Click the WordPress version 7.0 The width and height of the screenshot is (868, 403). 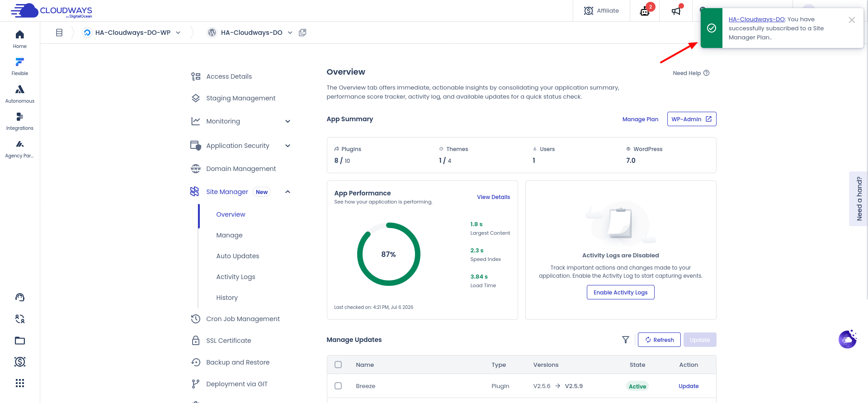(631, 161)
